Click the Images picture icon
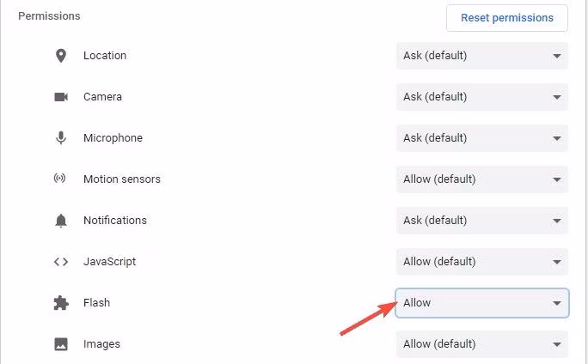The width and height of the screenshot is (588, 364). [60, 344]
